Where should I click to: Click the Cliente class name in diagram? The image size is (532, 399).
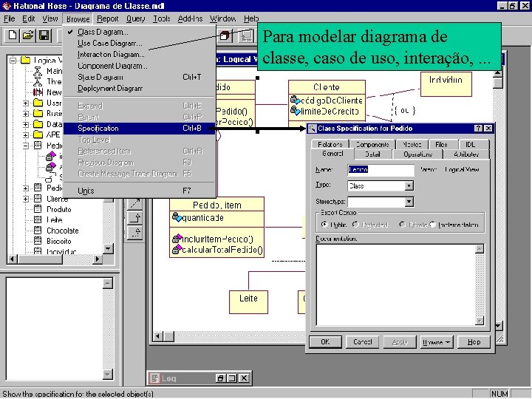tap(327, 87)
